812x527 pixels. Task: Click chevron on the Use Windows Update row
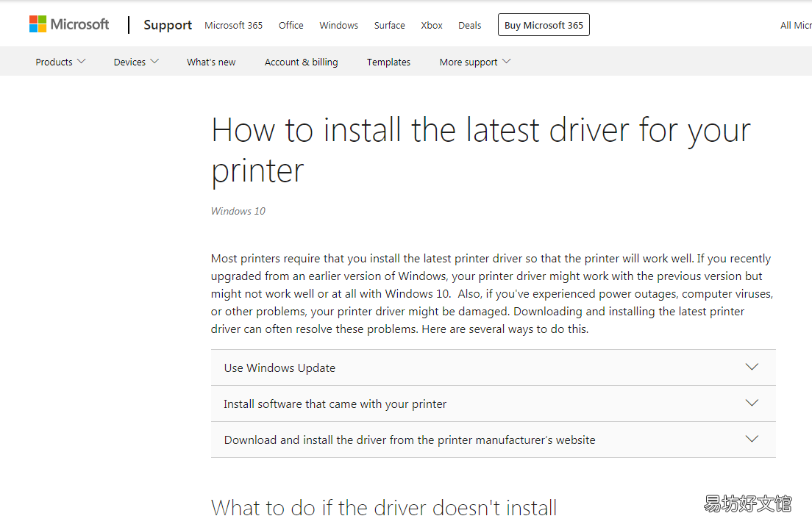point(752,367)
